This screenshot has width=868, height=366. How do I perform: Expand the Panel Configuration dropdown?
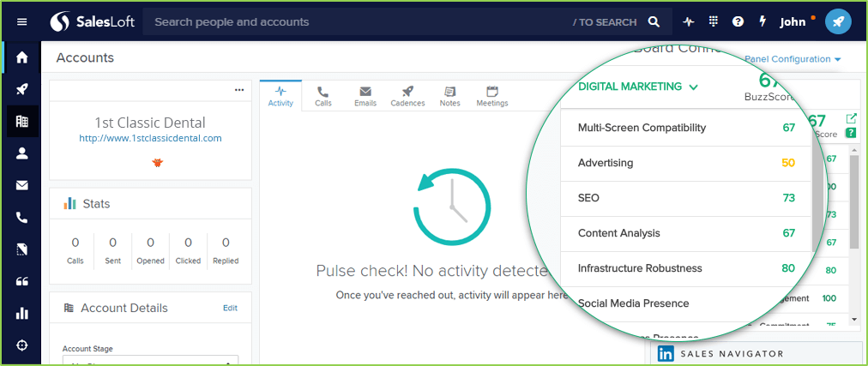(793, 59)
